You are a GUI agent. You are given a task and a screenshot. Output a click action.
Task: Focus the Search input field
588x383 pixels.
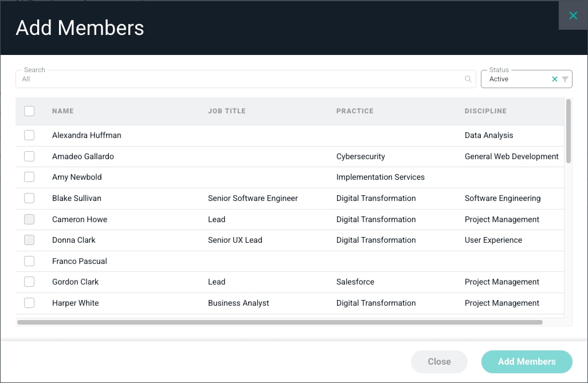pos(240,79)
